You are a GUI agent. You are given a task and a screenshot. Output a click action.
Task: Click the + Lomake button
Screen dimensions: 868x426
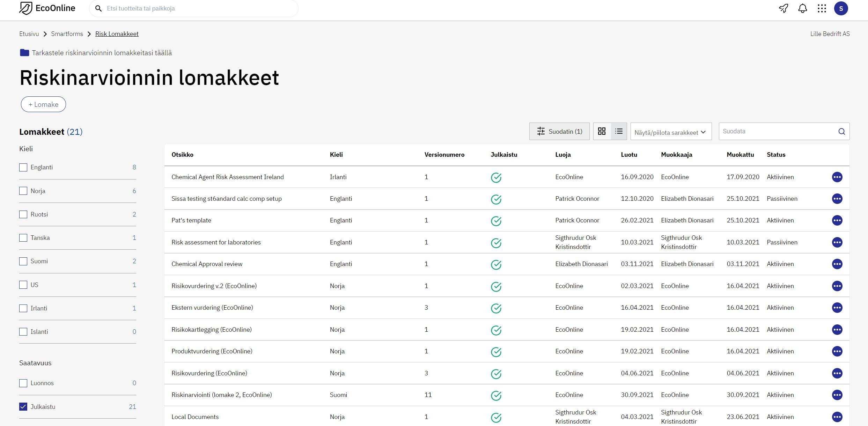(43, 104)
